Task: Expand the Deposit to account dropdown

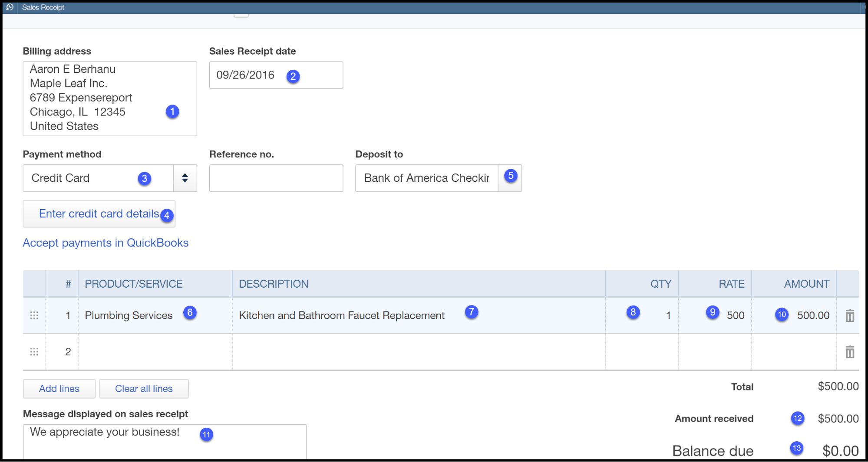Action: coord(510,178)
